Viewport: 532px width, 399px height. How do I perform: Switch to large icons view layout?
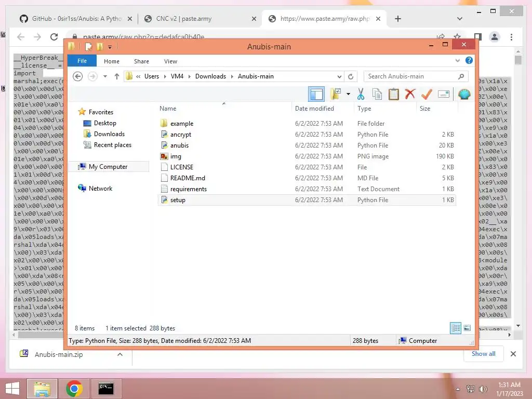pos(467,328)
